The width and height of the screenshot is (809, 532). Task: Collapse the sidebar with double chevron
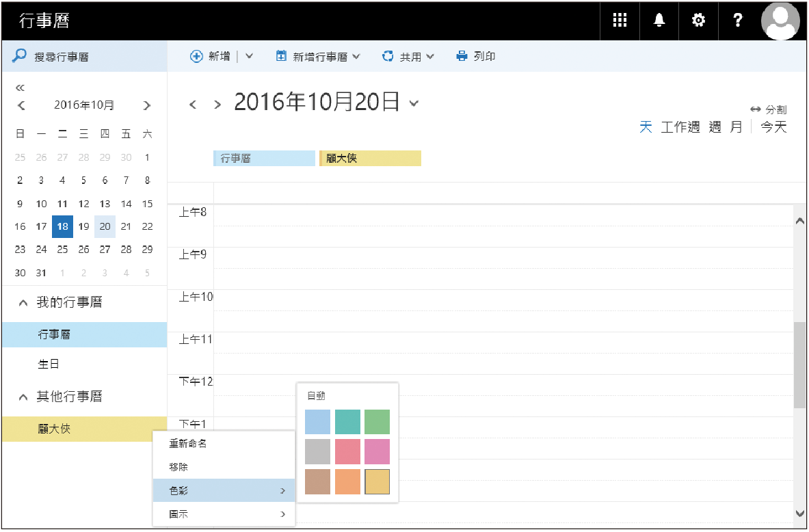pos(20,88)
